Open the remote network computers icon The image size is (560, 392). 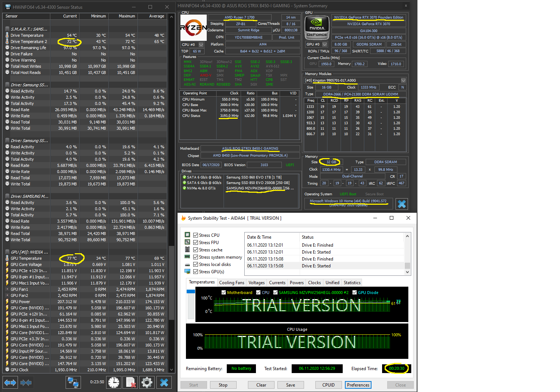[73, 383]
